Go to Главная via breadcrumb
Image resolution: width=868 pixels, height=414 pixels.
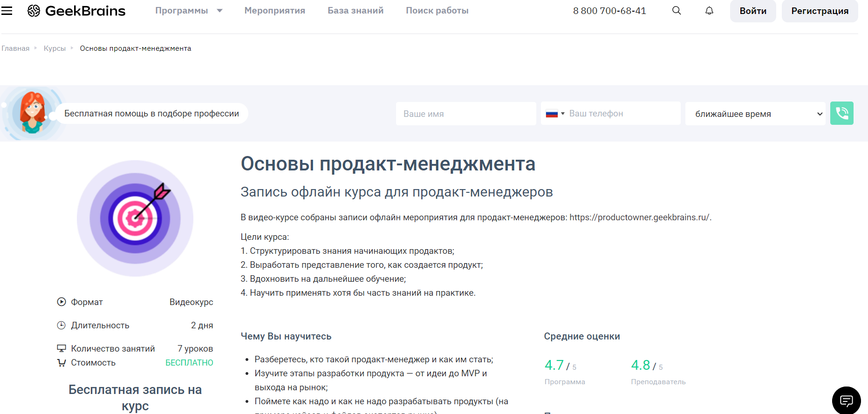tap(15, 48)
